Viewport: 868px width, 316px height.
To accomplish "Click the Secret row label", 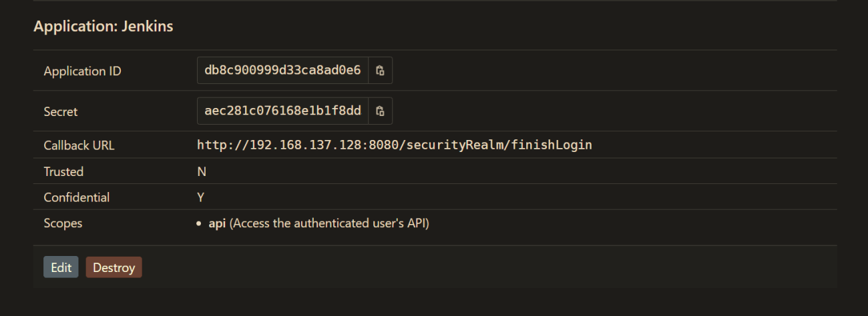I will (61, 112).
